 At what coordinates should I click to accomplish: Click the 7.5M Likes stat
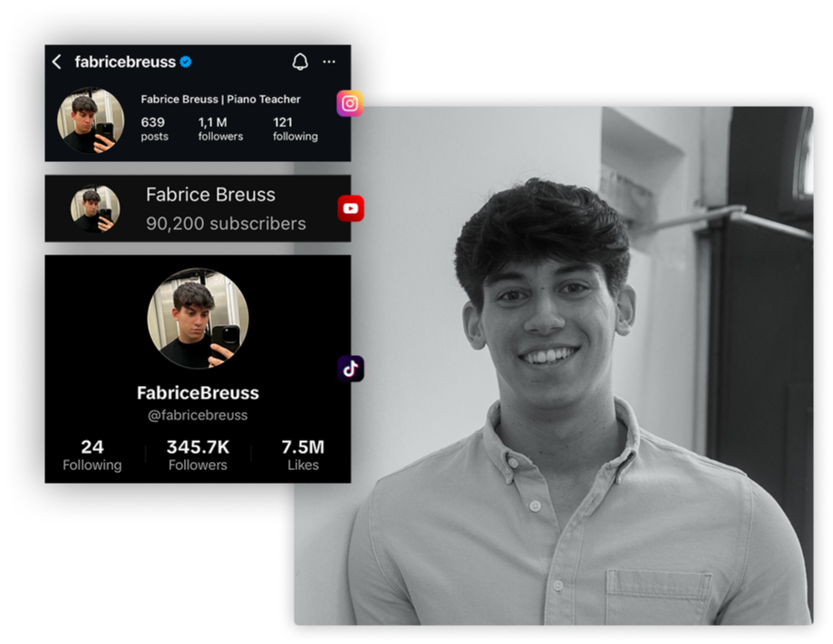click(303, 455)
